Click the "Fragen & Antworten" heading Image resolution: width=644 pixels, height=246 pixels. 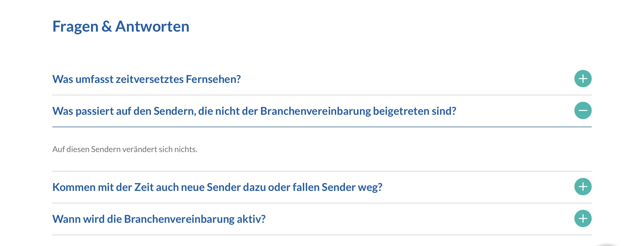pos(121,26)
